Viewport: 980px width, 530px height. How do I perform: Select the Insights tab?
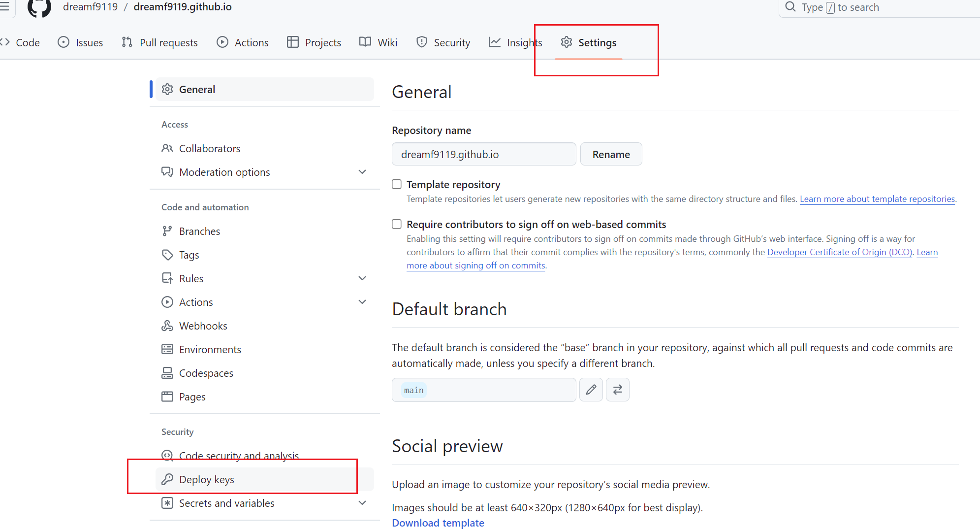pyautogui.click(x=515, y=42)
